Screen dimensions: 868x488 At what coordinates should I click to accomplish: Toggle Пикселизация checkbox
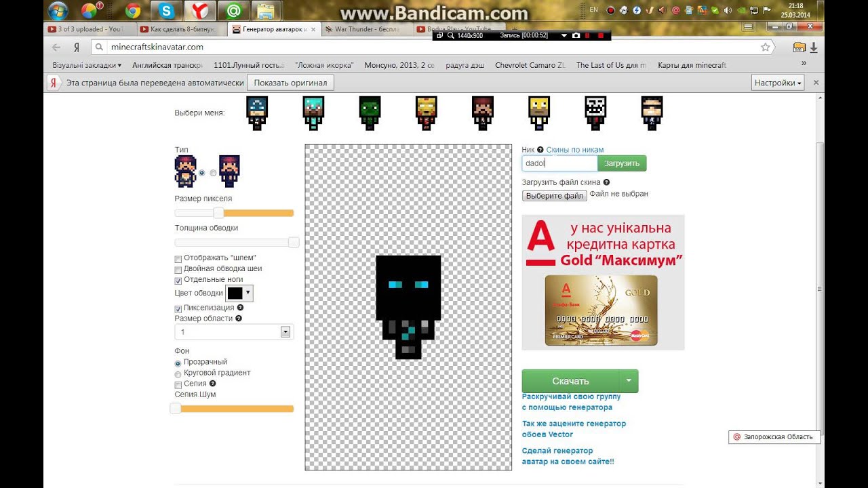click(178, 308)
